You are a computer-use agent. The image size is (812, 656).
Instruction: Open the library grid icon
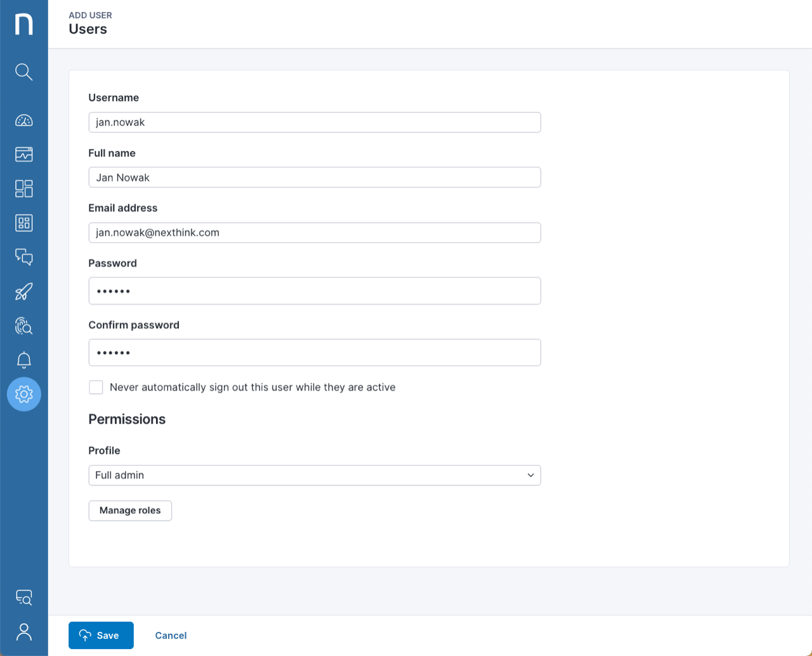click(23, 223)
